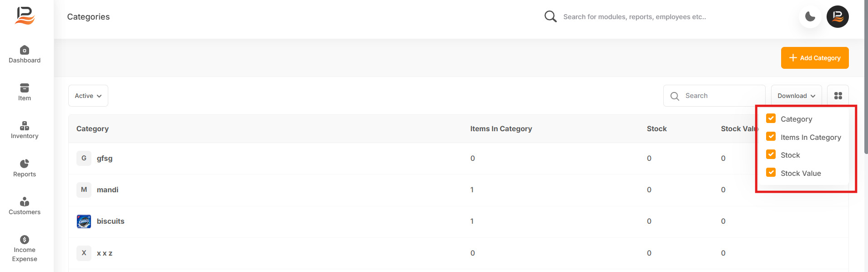Open the profile avatar in header

(x=838, y=17)
